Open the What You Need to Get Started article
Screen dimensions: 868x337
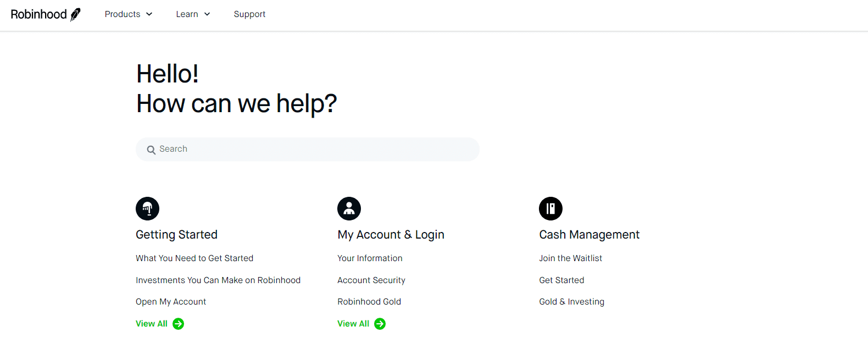(x=194, y=258)
